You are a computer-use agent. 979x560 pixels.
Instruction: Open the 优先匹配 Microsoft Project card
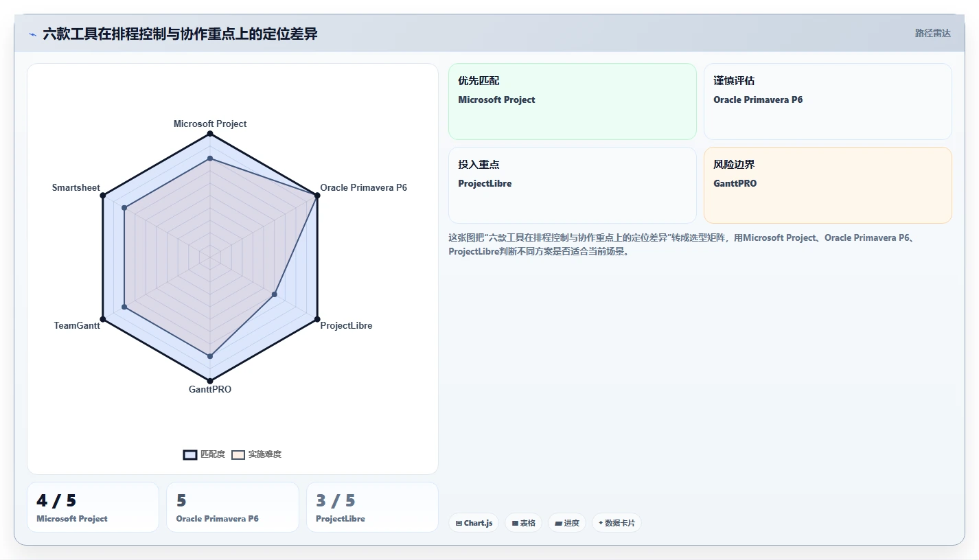pos(573,102)
